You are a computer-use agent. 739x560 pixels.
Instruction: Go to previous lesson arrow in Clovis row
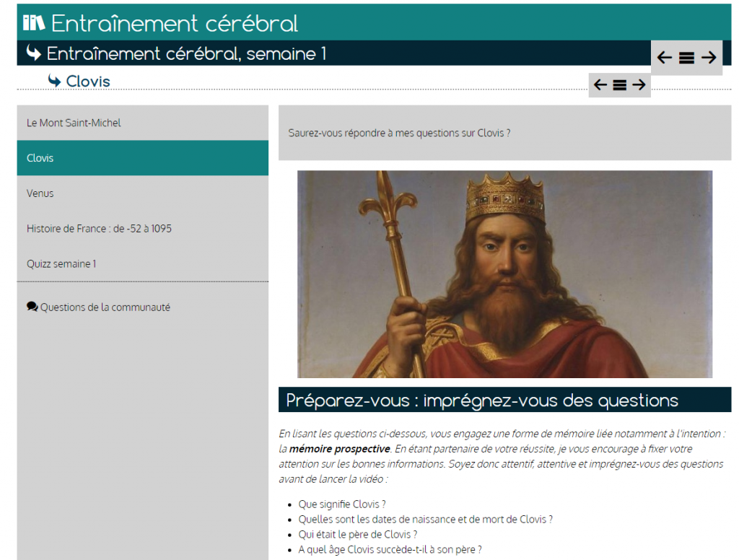pos(600,85)
